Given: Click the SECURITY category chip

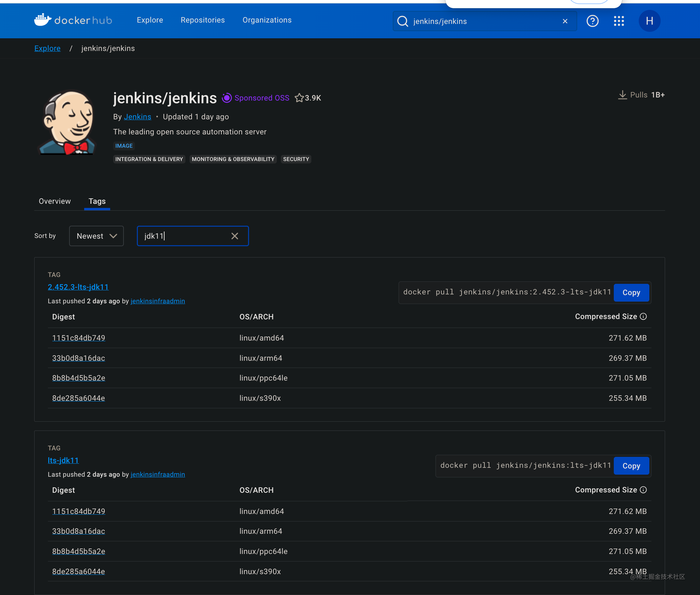Looking at the screenshot, I should tap(296, 159).
